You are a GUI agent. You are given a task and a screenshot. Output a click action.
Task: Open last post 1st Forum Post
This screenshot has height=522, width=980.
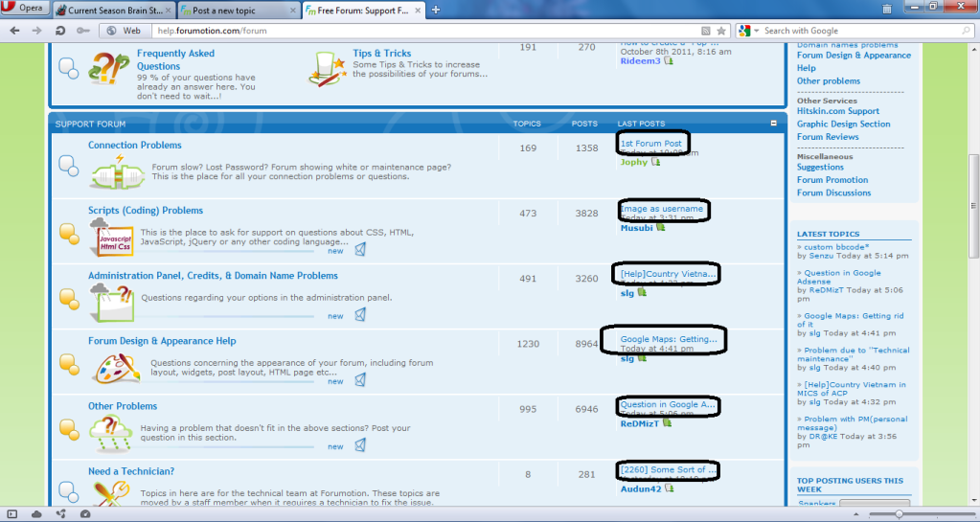(x=650, y=143)
